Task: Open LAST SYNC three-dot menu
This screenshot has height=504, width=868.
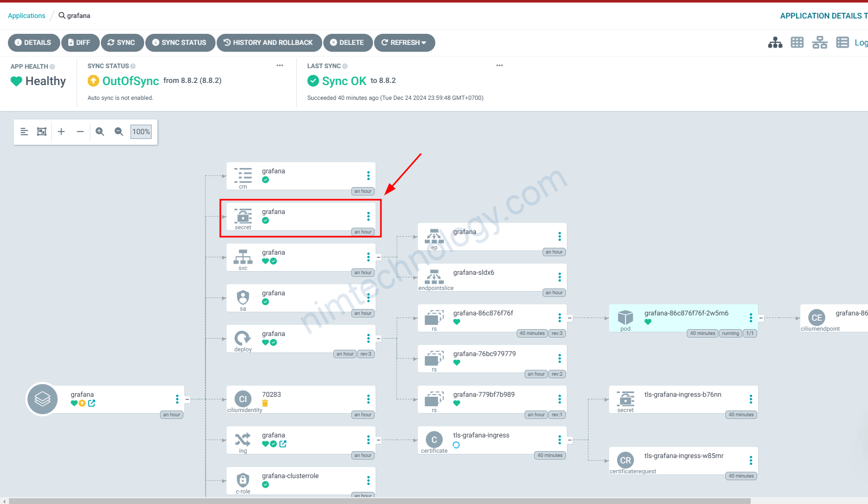Action: coord(500,66)
